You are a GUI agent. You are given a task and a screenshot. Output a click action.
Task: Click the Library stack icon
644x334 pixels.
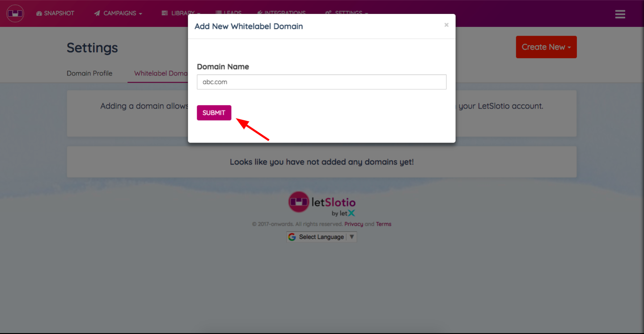pos(165,13)
